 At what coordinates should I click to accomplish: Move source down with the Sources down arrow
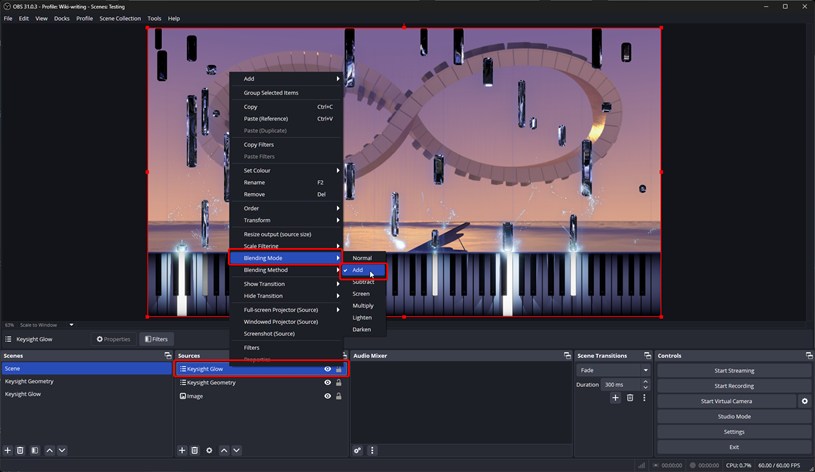click(236, 450)
